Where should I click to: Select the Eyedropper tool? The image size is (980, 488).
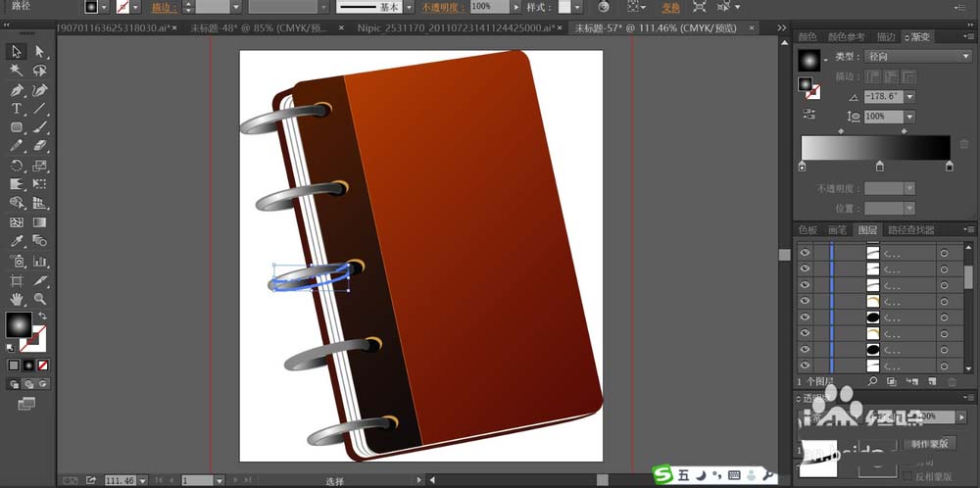coord(17,241)
